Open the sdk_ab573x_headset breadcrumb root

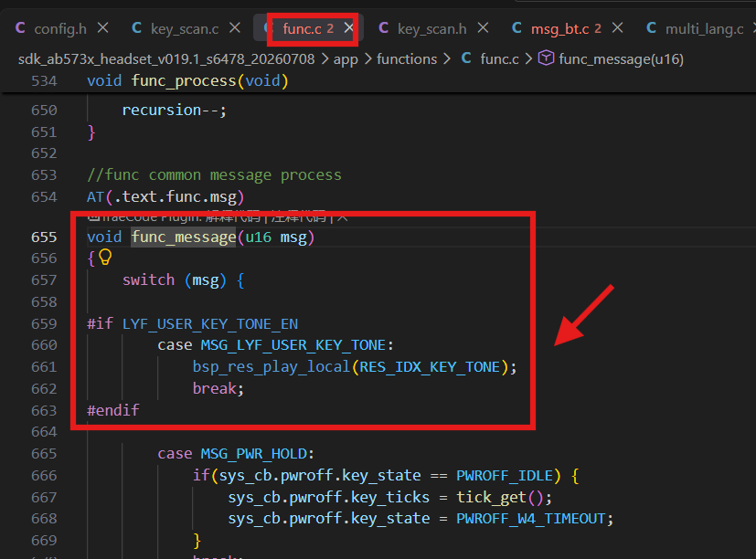point(166,59)
